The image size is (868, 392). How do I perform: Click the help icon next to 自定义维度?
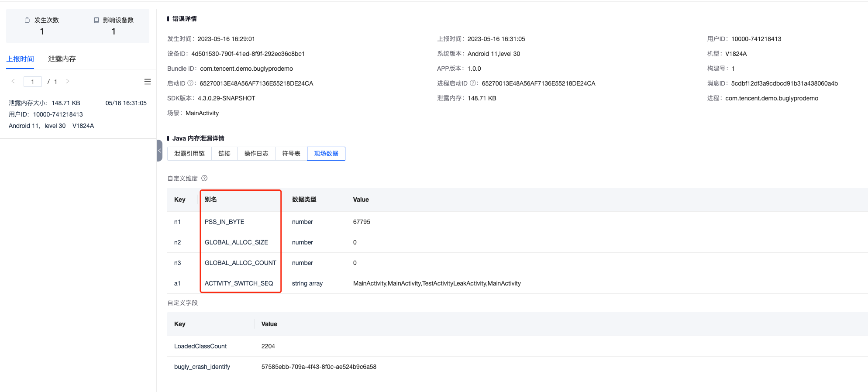point(204,178)
